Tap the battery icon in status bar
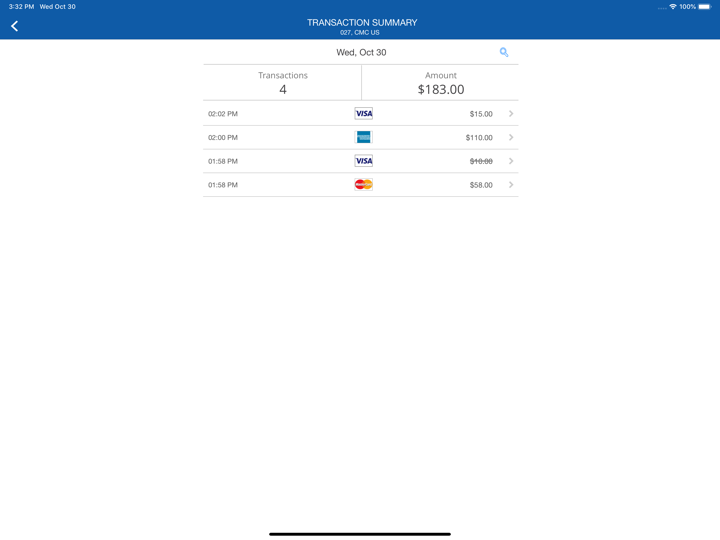 (704, 7)
